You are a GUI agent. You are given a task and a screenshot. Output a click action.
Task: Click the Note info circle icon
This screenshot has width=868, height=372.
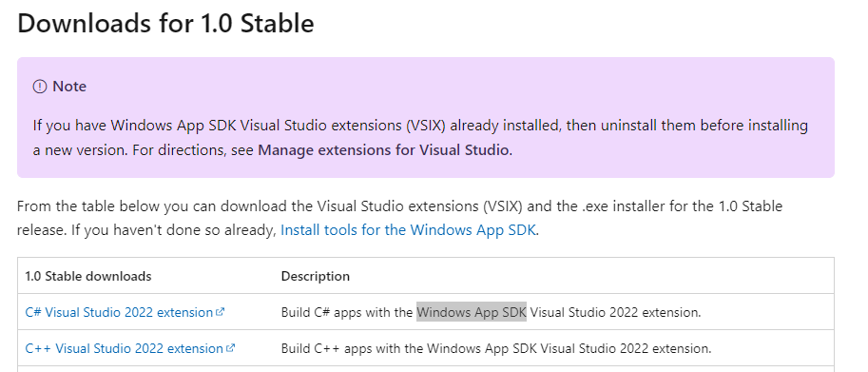(x=40, y=87)
